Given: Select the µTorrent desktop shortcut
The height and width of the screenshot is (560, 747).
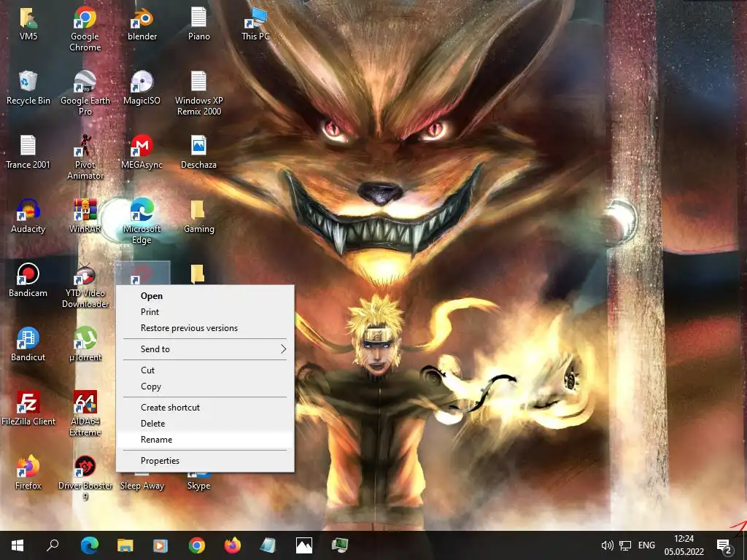Looking at the screenshot, I should (85, 344).
